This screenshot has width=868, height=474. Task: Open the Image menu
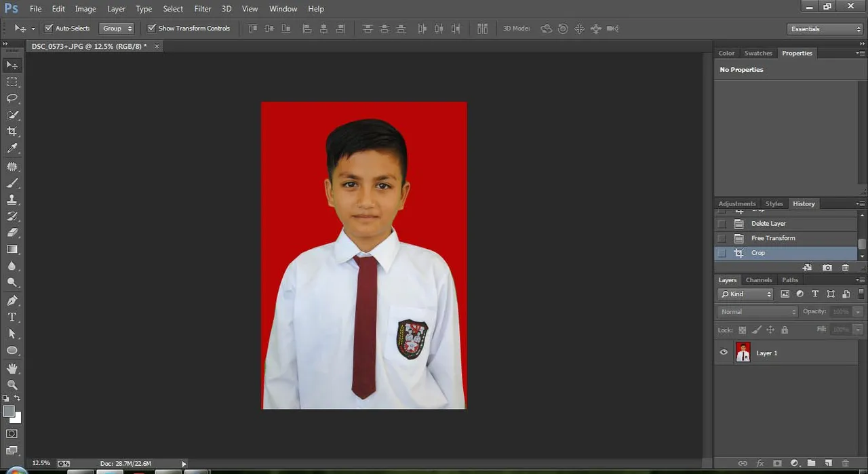[85, 9]
